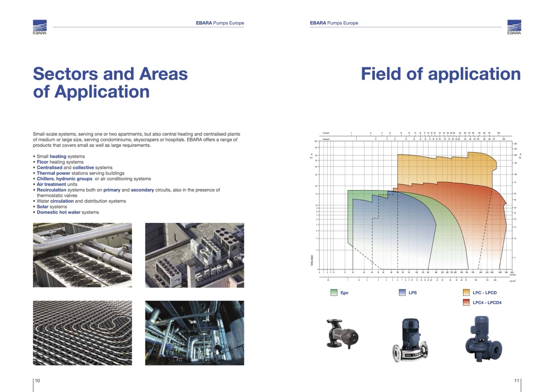Click the industrial pipe room photo
The width and height of the screenshot is (554, 392).
tap(194, 333)
